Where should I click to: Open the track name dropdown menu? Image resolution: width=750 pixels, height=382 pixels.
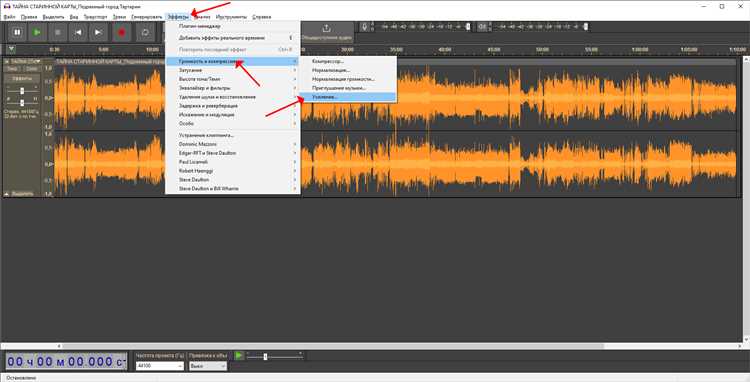pyautogui.click(x=25, y=62)
